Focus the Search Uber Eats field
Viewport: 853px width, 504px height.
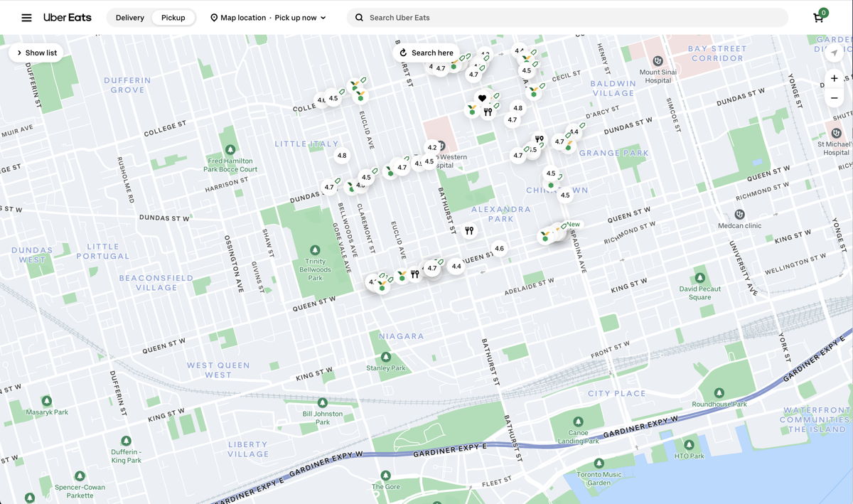pos(567,18)
